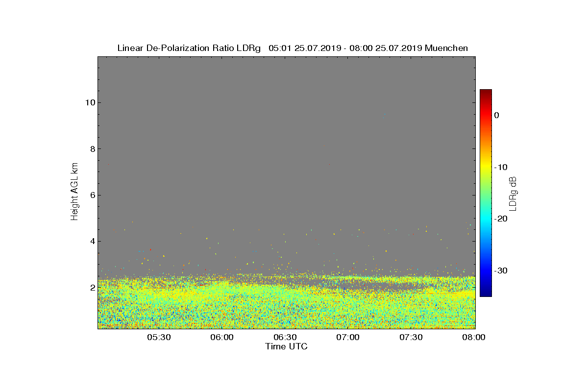Click the 06:30 time axis label
This screenshot has height=392, width=588.
[x=285, y=337]
